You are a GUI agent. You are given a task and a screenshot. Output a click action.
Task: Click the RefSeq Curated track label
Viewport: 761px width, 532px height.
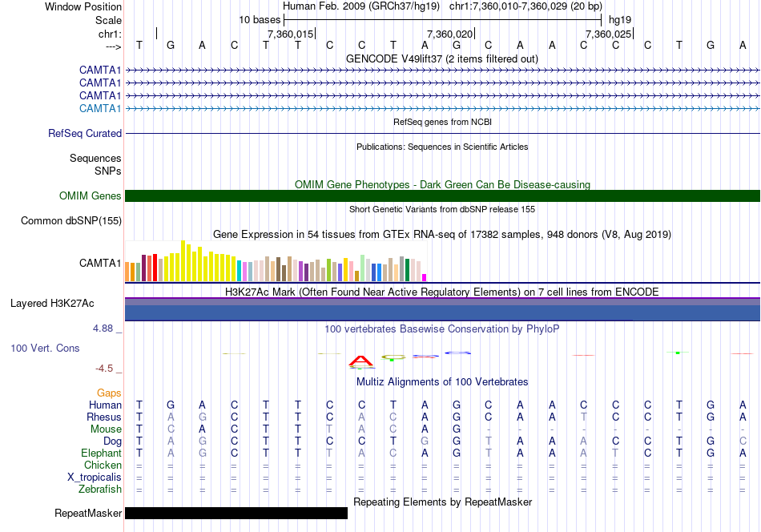click(85, 133)
